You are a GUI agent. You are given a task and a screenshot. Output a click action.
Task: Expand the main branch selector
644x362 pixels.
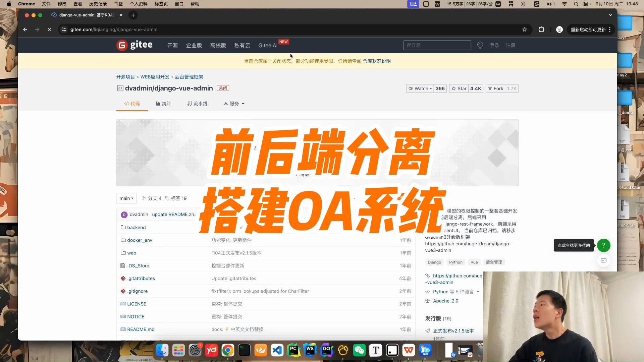[x=126, y=198]
